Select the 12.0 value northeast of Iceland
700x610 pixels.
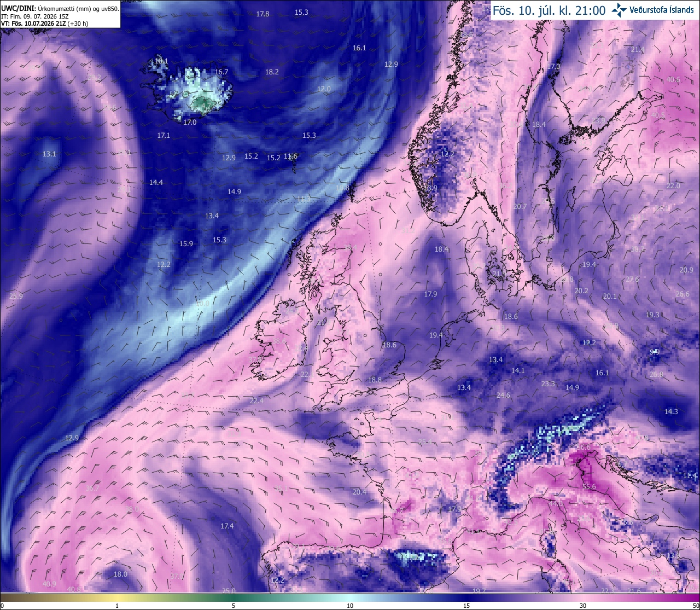[x=324, y=89]
